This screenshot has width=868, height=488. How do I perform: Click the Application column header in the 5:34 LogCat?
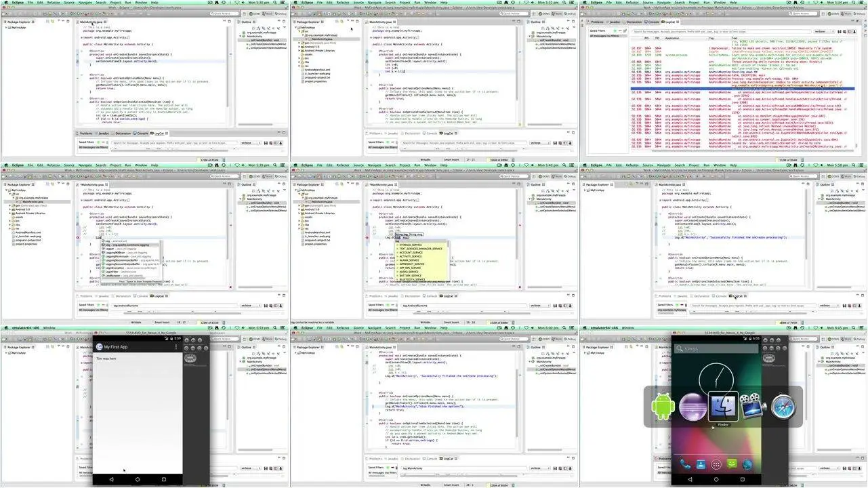click(672, 39)
